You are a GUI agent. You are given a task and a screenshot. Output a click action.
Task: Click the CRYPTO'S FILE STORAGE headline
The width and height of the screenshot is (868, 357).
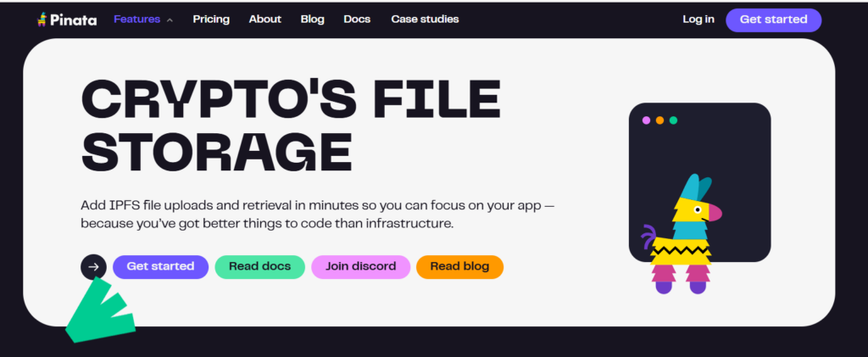[291, 126]
